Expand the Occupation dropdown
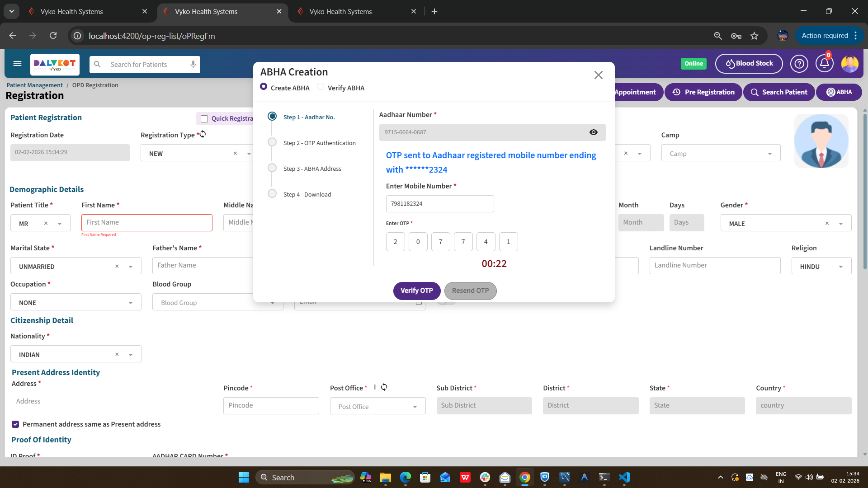868x488 pixels. tap(130, 303)
